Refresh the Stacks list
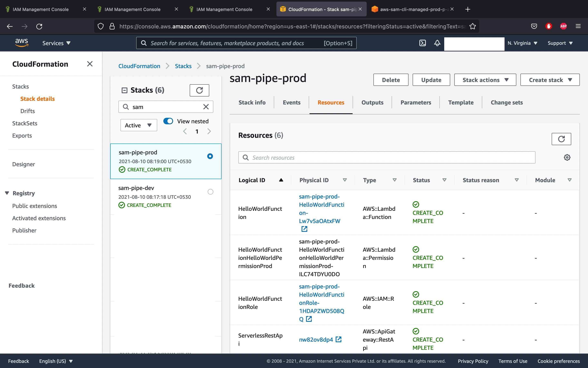Image resolution: width=588 pixels, height=368 pixels. coord(199,90)
